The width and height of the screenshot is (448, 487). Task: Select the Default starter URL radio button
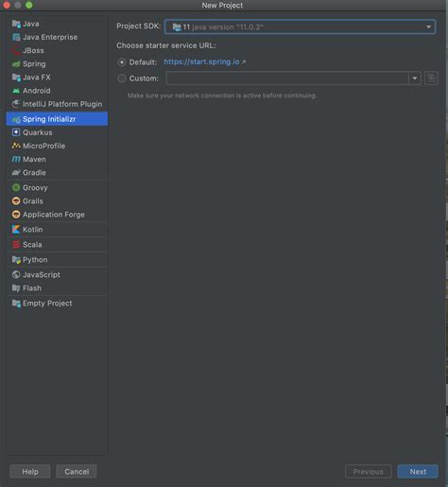pos(122,62)
